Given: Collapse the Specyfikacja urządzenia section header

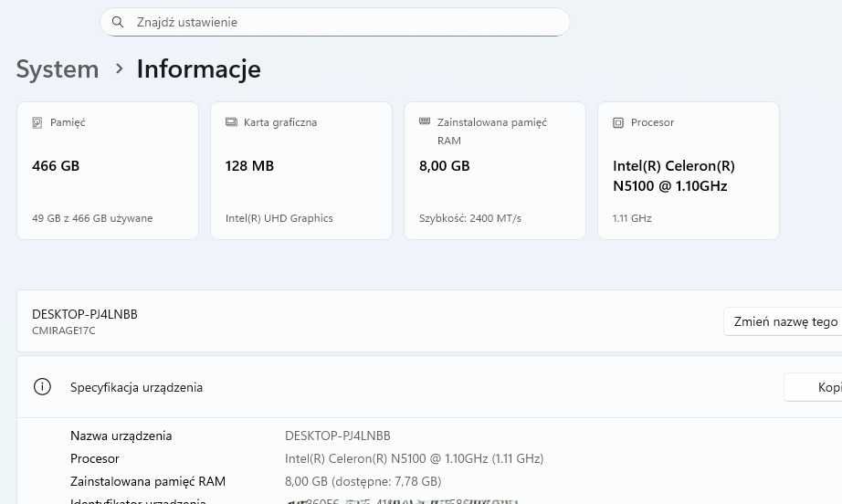Looking at the screenshot, I should 429,387.
